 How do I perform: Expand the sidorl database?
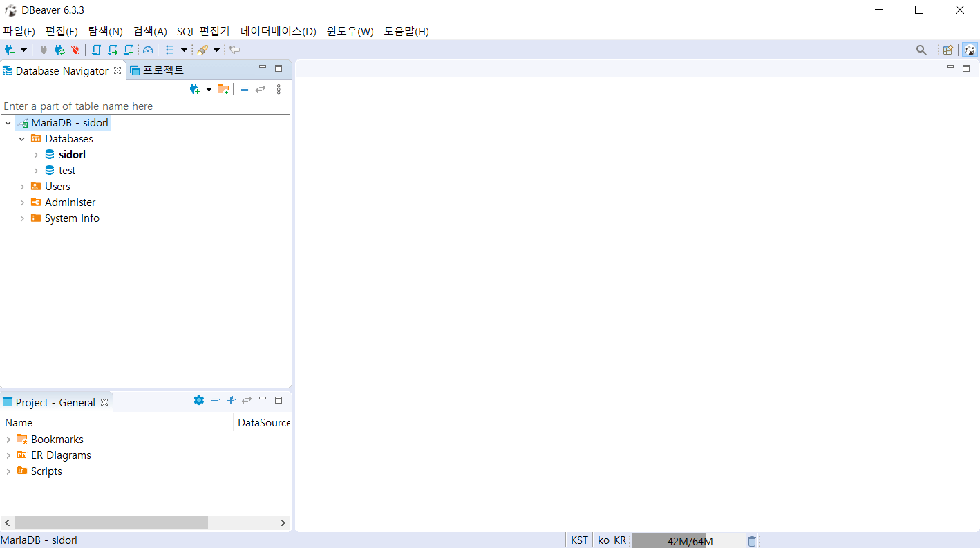pyautogui.click(x=36, y=155)
